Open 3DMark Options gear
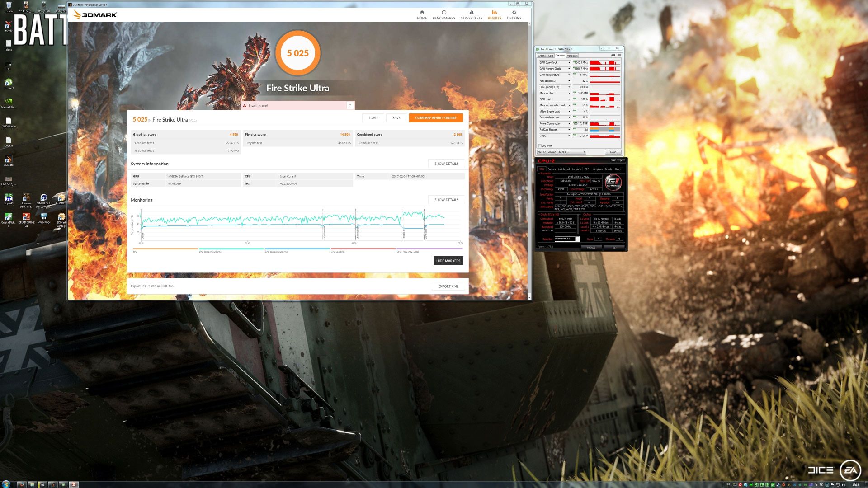This screenshot has height=488, width=868. click(514, 15)
